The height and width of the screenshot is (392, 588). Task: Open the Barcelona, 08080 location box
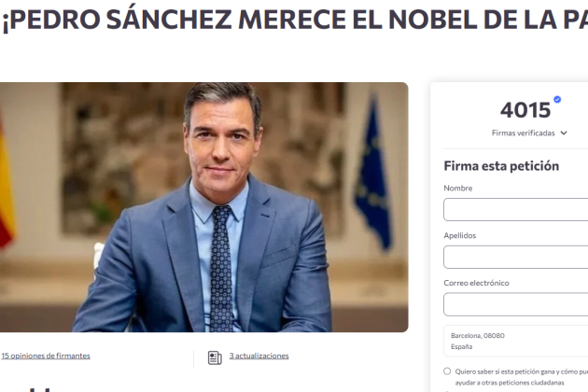pyautogui.click(x=515, y=341)
